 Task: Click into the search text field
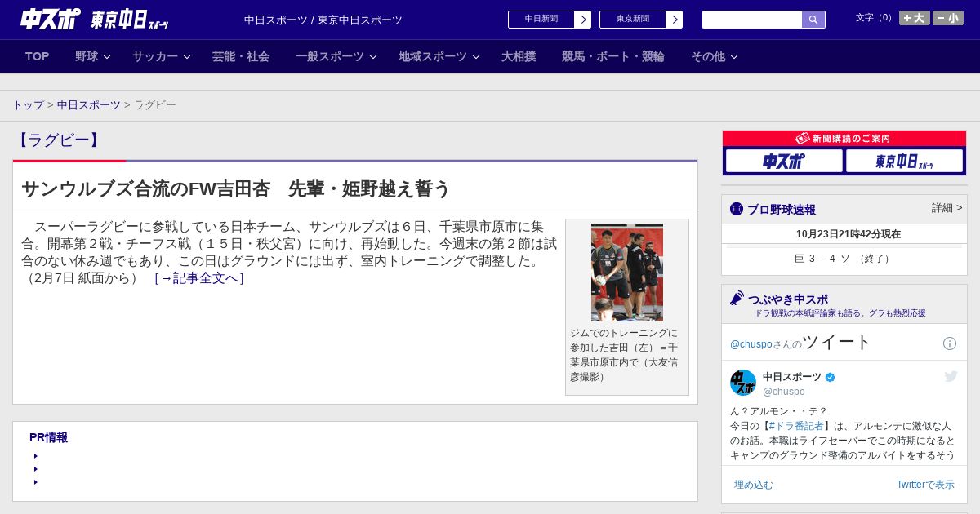click(752, 20)
